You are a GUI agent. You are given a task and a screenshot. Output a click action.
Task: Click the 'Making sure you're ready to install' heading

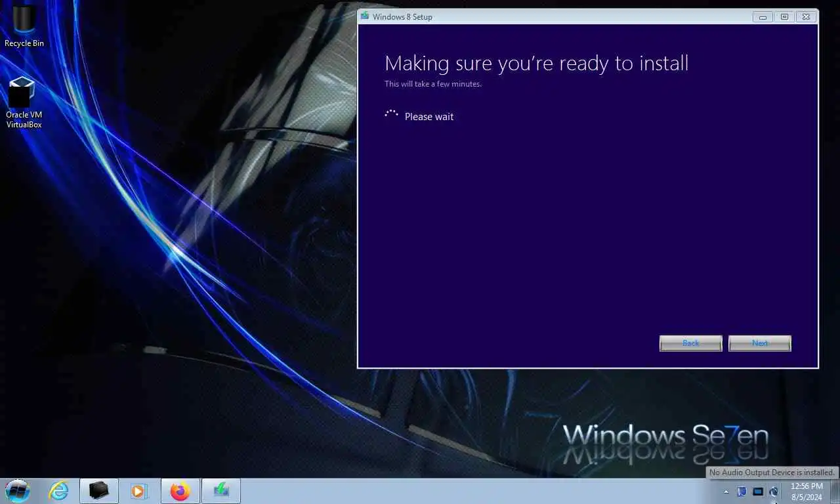536,64
